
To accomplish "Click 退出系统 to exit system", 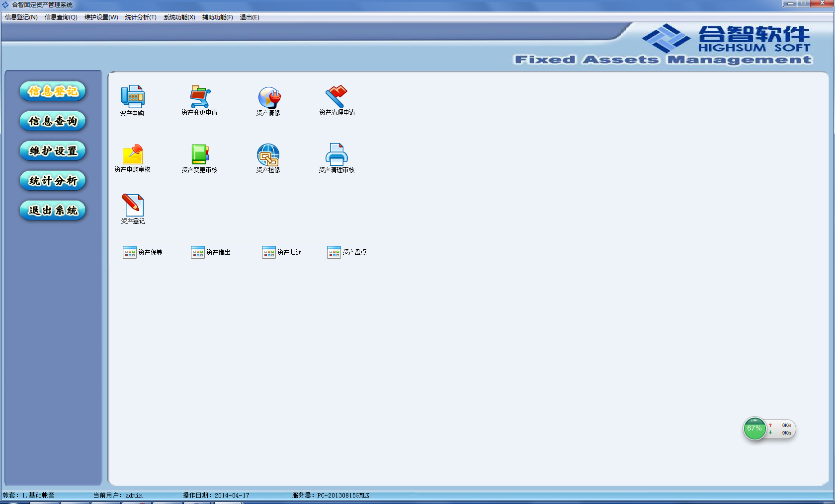I will pos(53,211).
